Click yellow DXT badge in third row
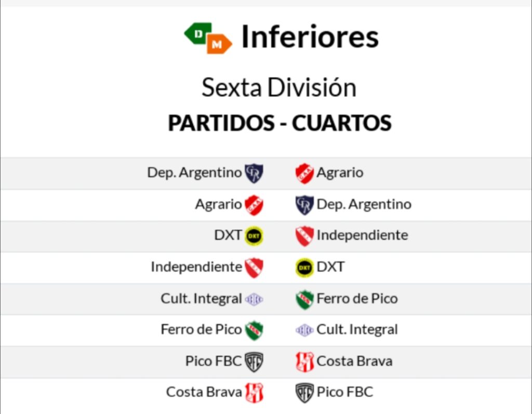This screenshot has height=414, width=532. point(254,236)
